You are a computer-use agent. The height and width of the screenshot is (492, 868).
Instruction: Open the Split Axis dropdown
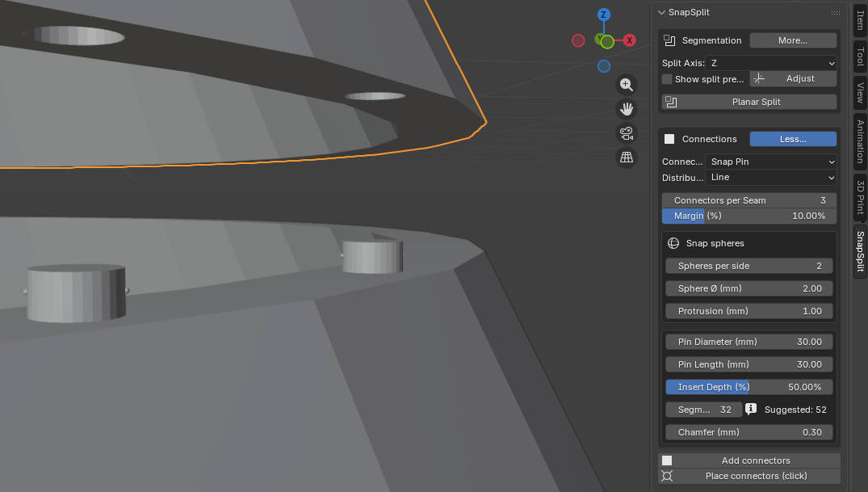click(771, 63)
